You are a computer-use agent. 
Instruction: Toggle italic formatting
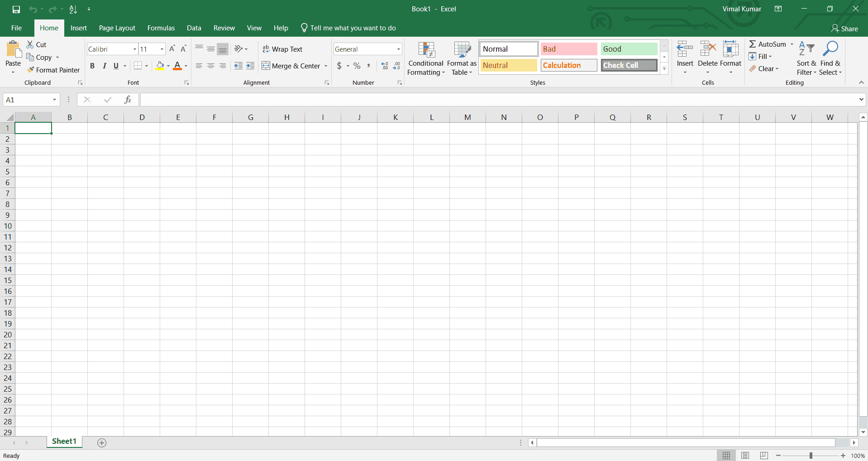coord(104,66)
